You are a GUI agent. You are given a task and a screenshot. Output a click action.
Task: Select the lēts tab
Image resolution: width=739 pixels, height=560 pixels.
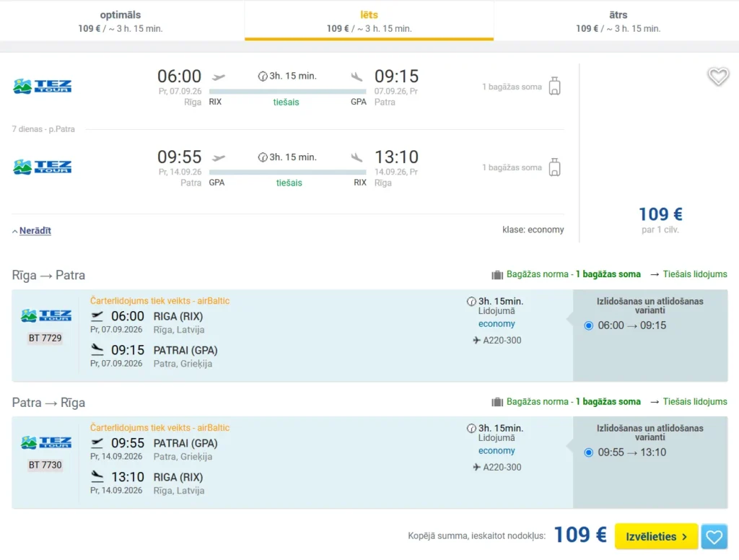pyautogui.click(x=369, y=21)
